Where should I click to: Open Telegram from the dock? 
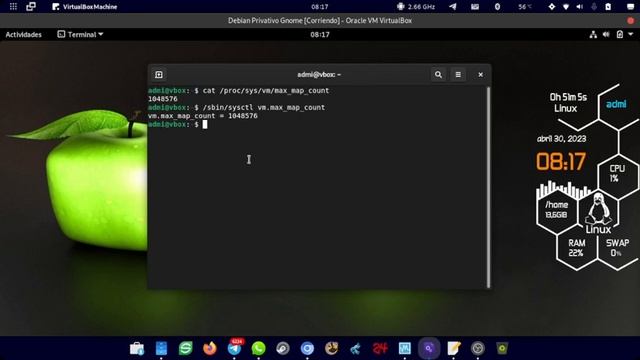[x=234, y=349]
